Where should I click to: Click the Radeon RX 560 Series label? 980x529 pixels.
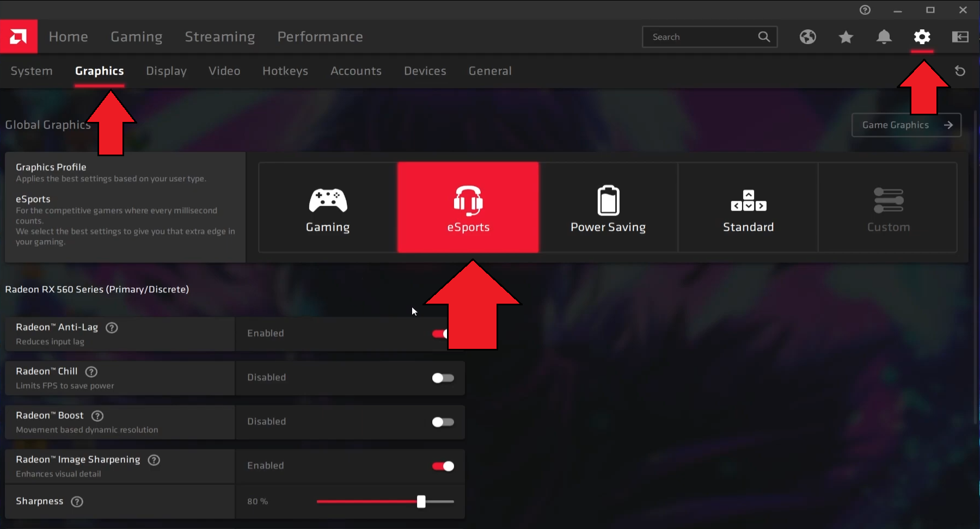(x=97, y=289)
